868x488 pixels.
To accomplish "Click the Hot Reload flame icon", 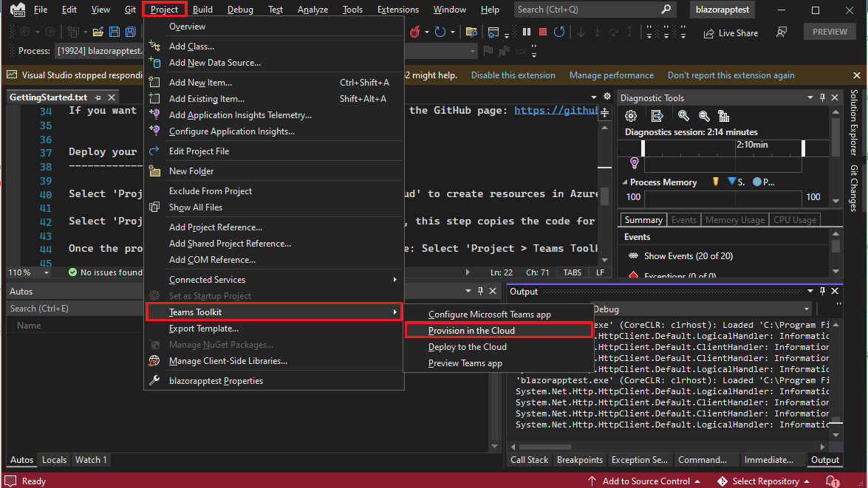I will [414, 32].
